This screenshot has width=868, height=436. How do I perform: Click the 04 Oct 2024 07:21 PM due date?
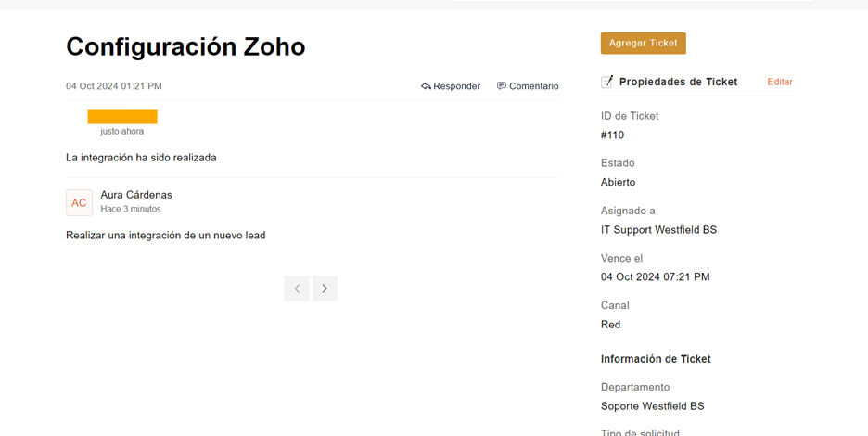pos(655,276)
